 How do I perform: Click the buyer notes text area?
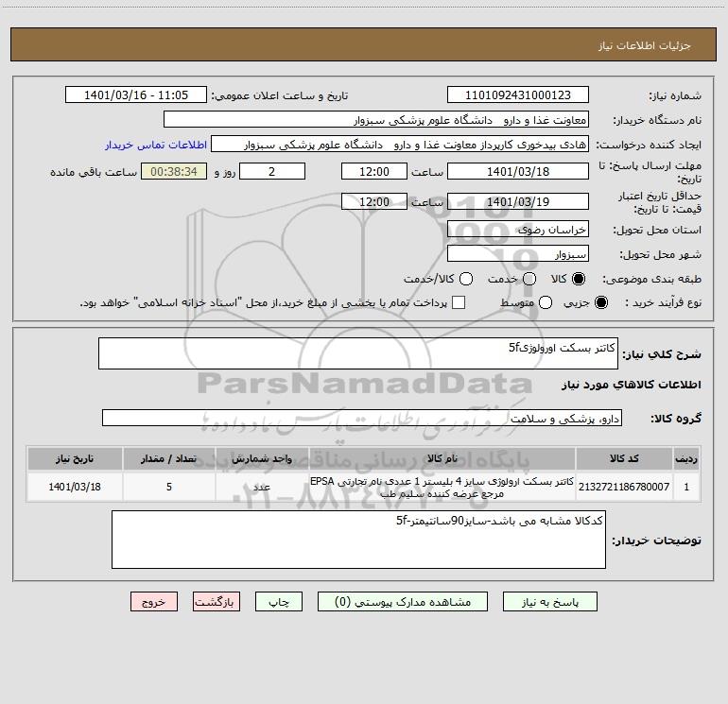click(x=358, y=540)
